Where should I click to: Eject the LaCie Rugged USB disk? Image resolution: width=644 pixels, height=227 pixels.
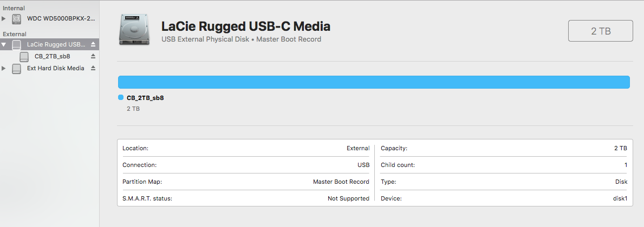point(93,44)
